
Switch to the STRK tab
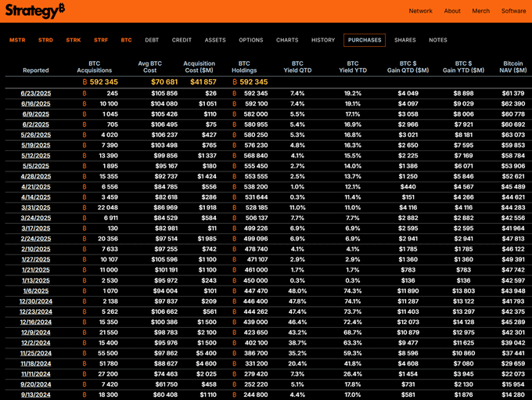pyautogui.click(x=74, y=40)
